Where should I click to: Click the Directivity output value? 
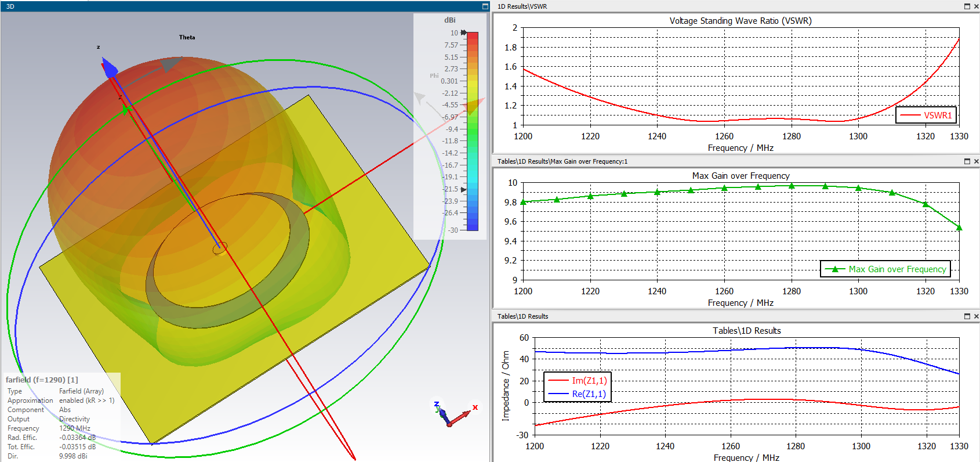tap(74, 419)
